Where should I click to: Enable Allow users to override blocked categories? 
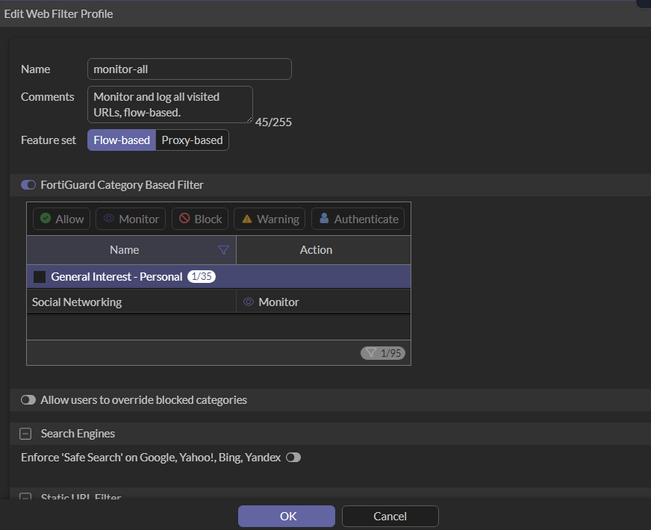point(28,400)
